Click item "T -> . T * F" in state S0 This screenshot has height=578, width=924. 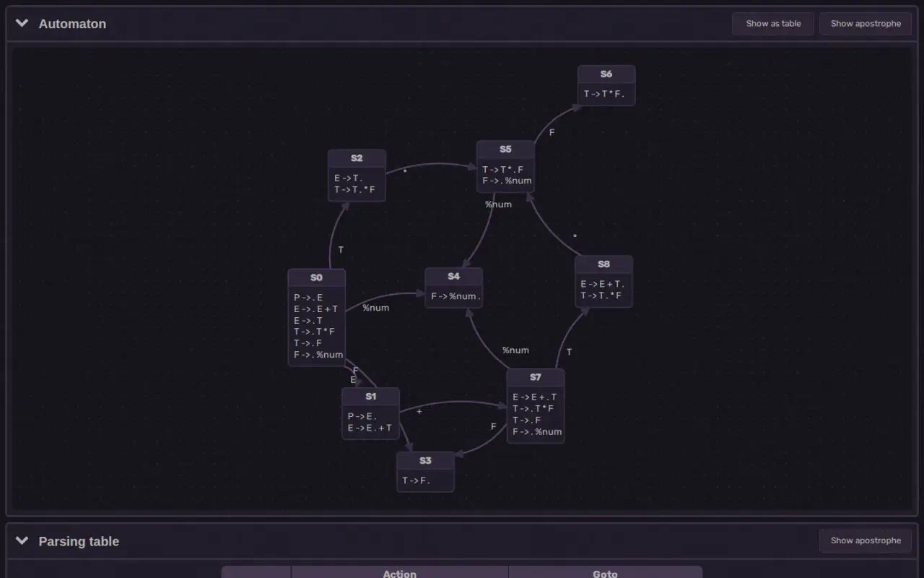314,332
